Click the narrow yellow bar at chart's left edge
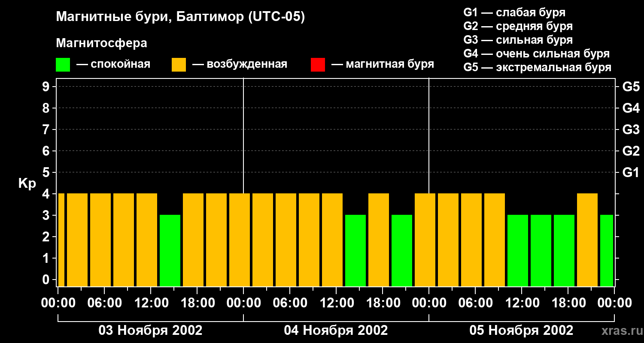The width and height of the screenshot is (644, 343). [x=61, y=240]
